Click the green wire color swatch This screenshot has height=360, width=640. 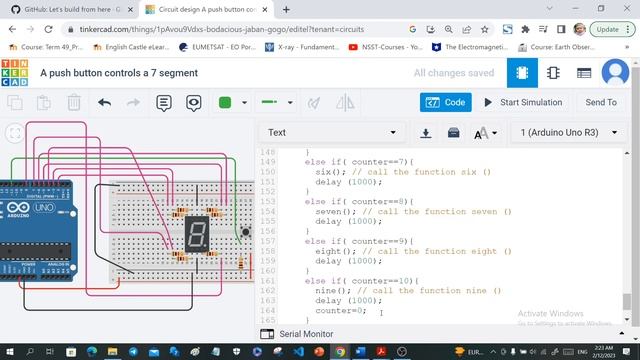225,102
